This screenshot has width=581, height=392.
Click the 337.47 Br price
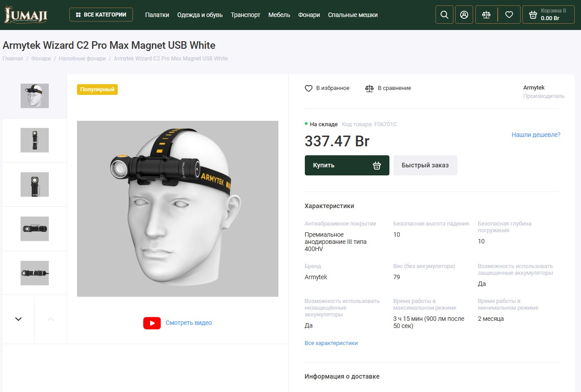[x=337, y=141]
